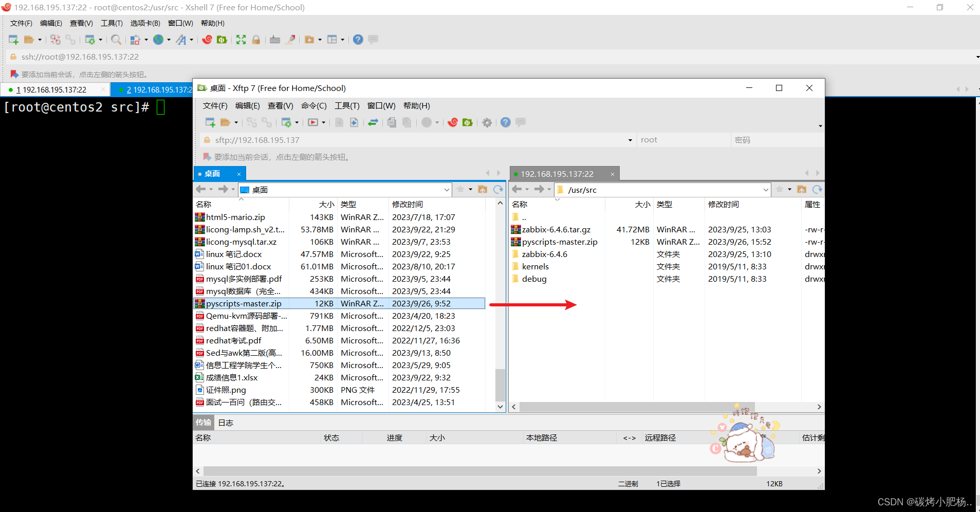This screenshot has height=512, width=980.
Task: Open Xshell session properties icon
Action: 90,40
